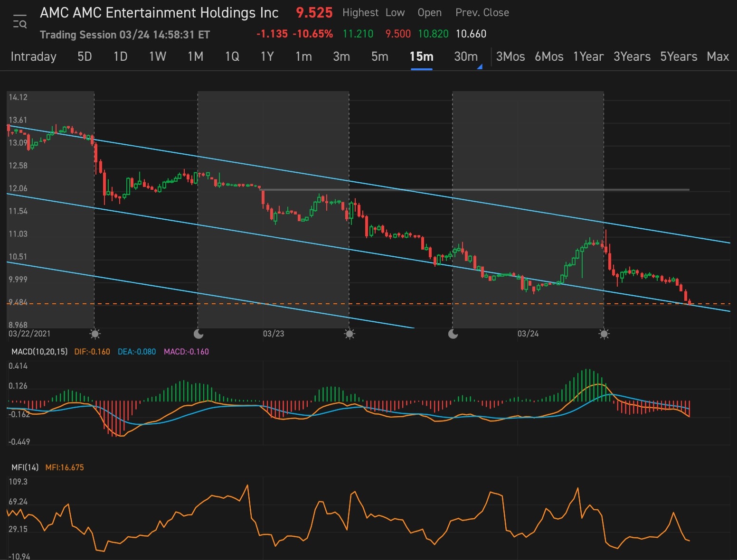Show the Max date range
The width and height of the screenshot is (737, 560).
click(718, 56)
